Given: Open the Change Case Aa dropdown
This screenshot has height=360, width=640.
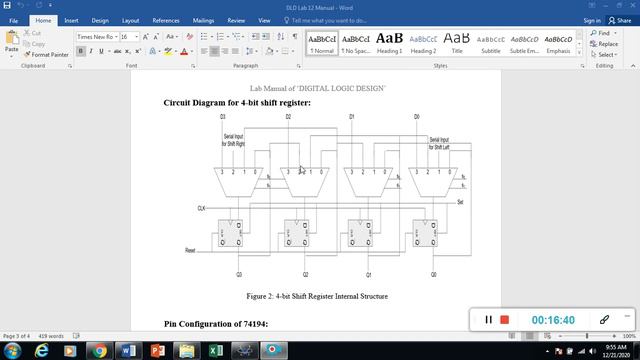Looking at the screenshot, I should (172, 37).
